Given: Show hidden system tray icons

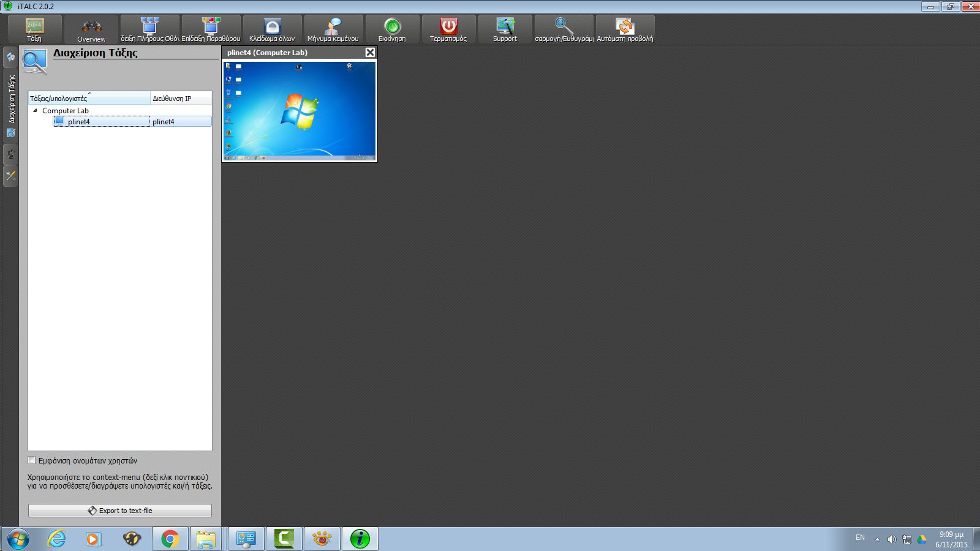Looking at the screenshot, I should (877, 539).
